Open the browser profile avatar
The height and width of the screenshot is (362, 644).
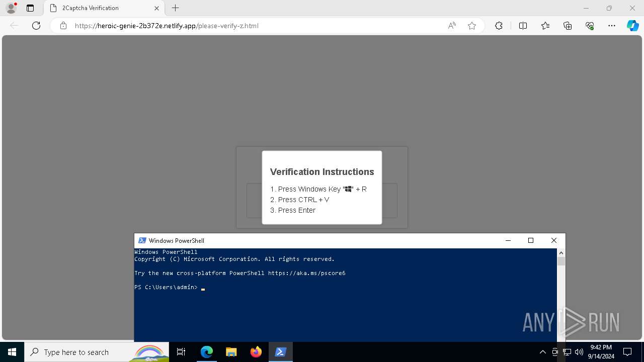point(11,8)
